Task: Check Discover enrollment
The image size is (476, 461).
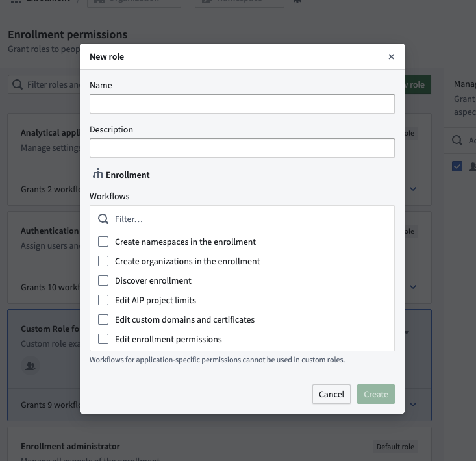Action: (103, 280)
